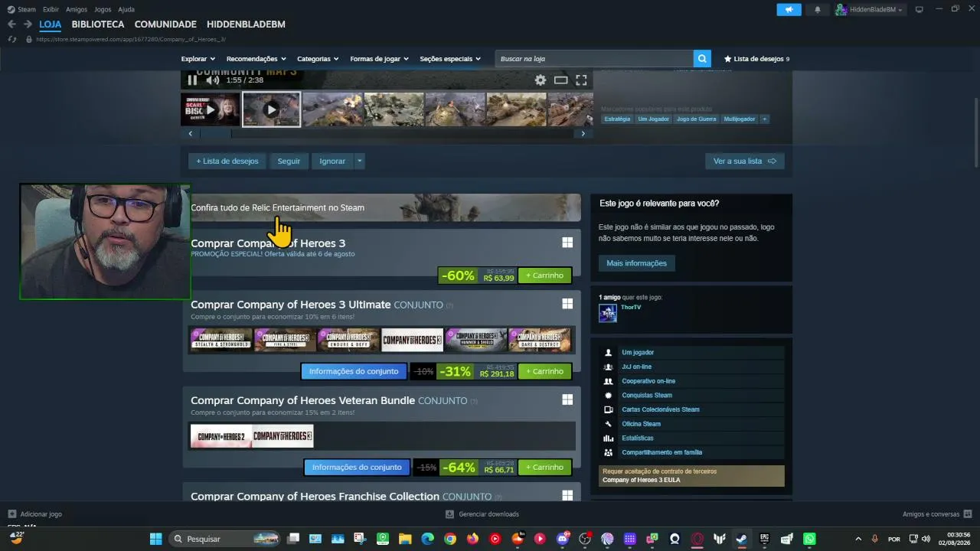Open WhatsApp from the taskbar

click(809, 539)
